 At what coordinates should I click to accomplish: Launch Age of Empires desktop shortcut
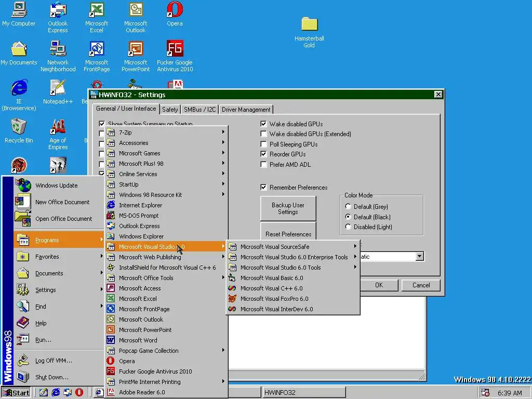tap(58, 135)
